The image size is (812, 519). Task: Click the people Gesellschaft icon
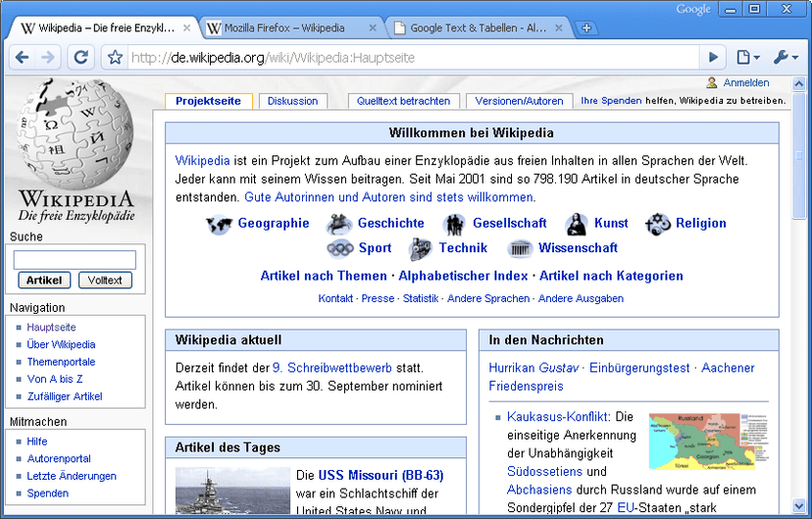[454, 225]
